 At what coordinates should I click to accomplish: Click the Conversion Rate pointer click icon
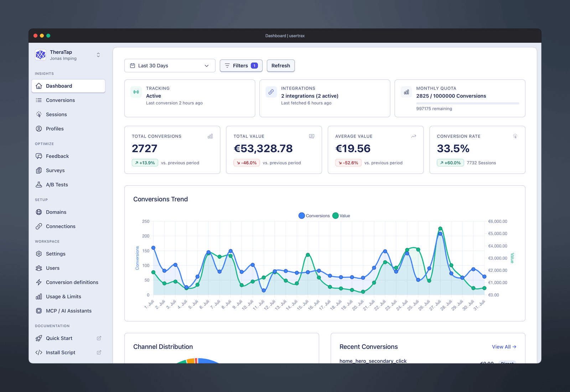click(515, 136)
